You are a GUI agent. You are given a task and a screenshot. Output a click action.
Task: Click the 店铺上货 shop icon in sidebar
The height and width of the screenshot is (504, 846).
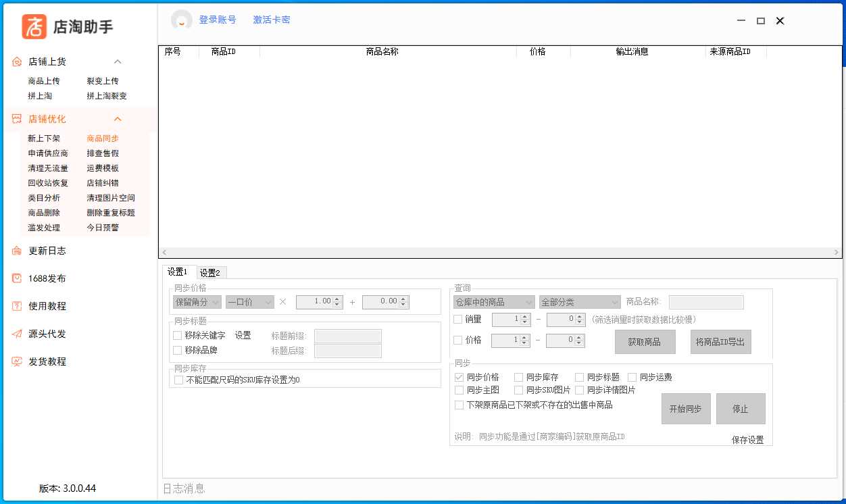coord(17,62)
